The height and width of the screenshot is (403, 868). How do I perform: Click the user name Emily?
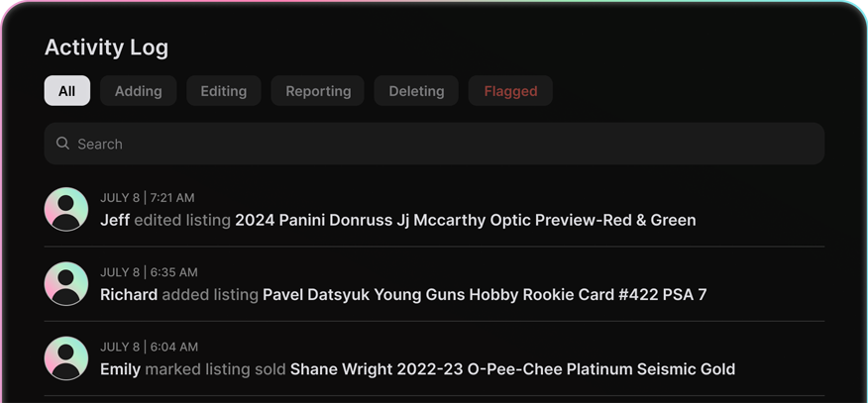point(120,369)
